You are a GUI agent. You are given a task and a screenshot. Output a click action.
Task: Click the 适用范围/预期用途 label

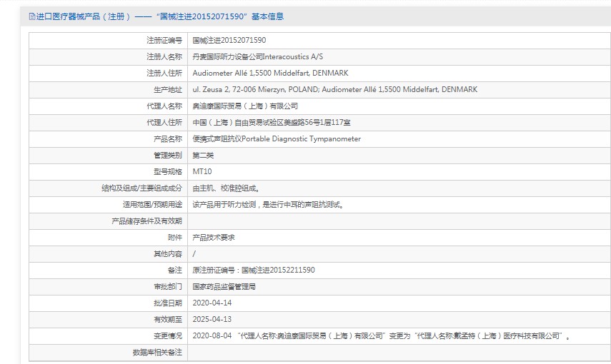(x=152, y=204)
